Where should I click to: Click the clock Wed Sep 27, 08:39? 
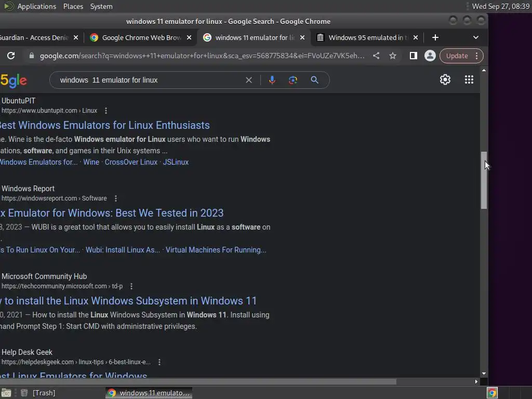501,6
